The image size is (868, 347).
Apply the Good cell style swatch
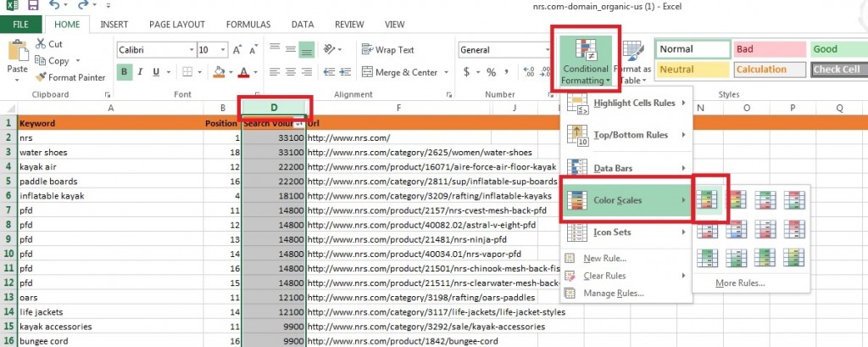839,48
